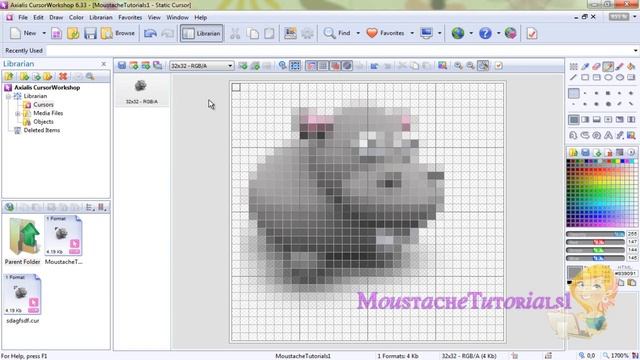Open the Favorites menu
Screen dimensions: 640x360
click(x=130, y=18)
